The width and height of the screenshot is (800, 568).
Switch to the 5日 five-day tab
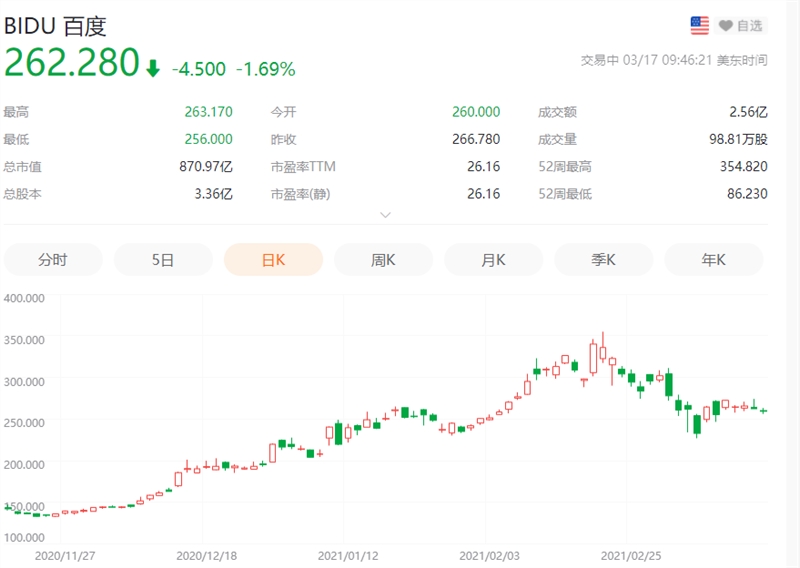[163, 260]
